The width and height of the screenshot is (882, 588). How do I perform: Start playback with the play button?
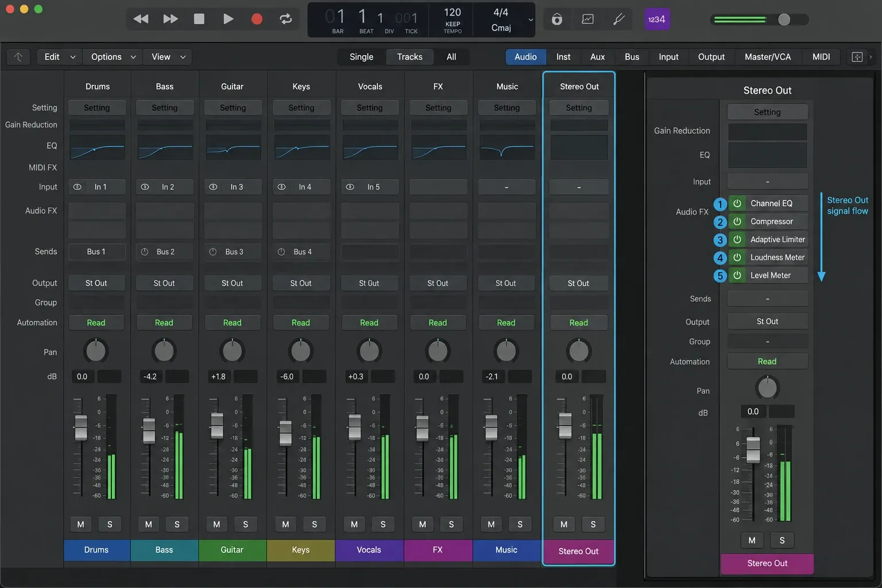point(228,19)
